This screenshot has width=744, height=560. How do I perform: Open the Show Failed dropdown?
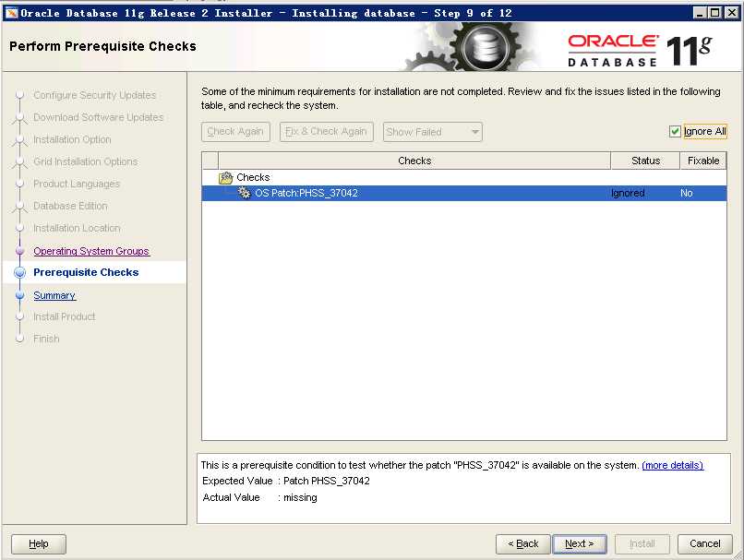[x=432, y=132]
